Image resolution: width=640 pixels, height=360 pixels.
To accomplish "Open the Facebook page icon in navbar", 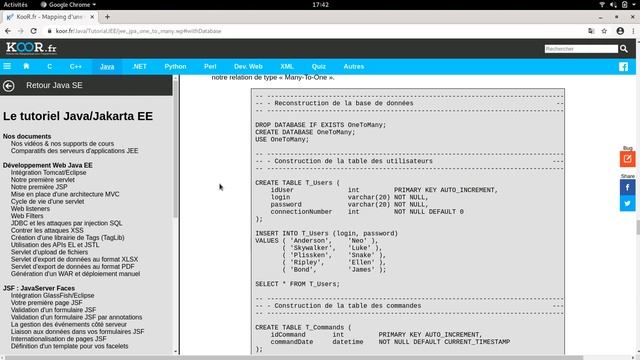I will pyautogui.click(x=623, y=67).
